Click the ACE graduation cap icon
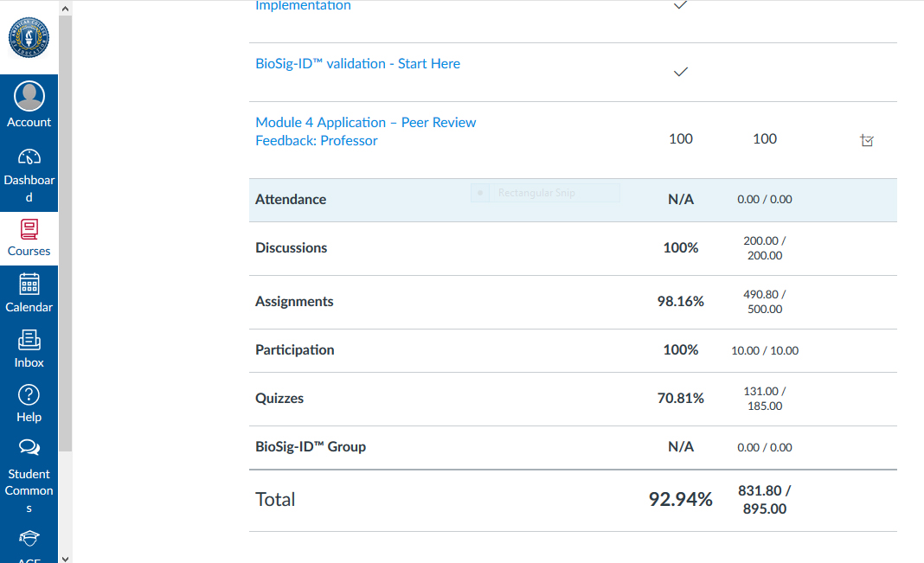This screenshot has height=563, width=924. [29, 538]
